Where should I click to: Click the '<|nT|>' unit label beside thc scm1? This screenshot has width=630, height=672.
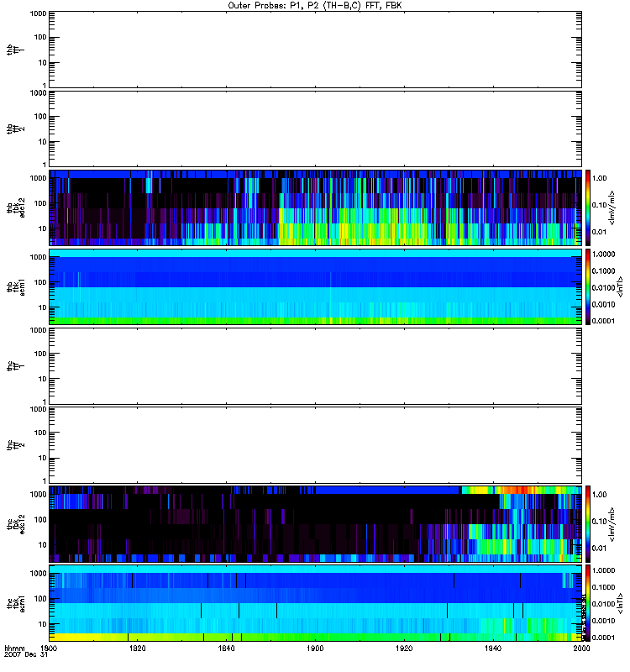[620, 603]
